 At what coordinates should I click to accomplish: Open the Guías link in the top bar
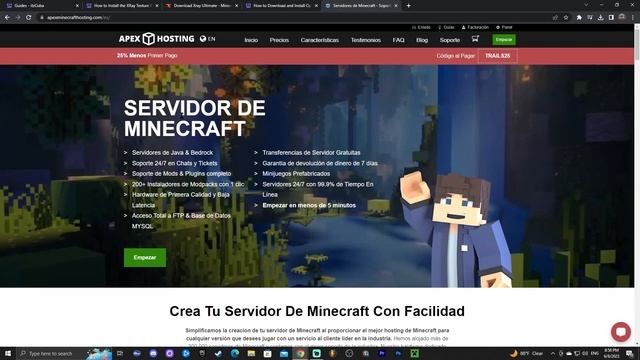[x=446, y=27]
